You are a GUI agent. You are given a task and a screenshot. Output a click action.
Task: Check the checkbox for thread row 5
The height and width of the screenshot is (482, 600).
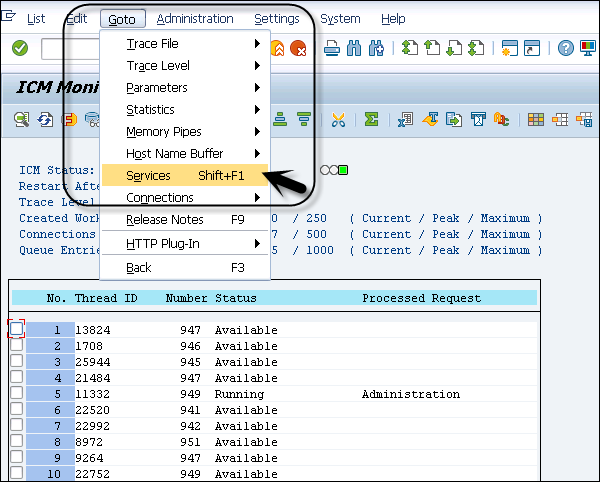click(16, 394)
